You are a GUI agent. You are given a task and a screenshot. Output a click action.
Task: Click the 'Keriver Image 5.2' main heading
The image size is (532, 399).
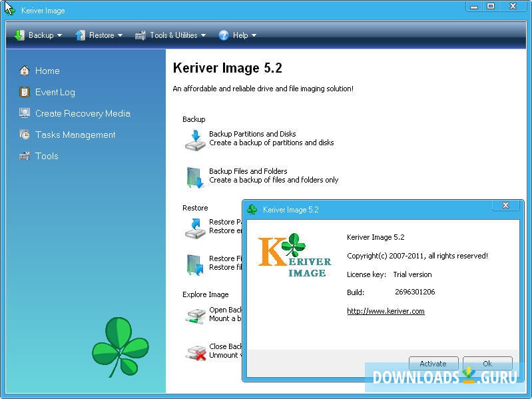227,68
